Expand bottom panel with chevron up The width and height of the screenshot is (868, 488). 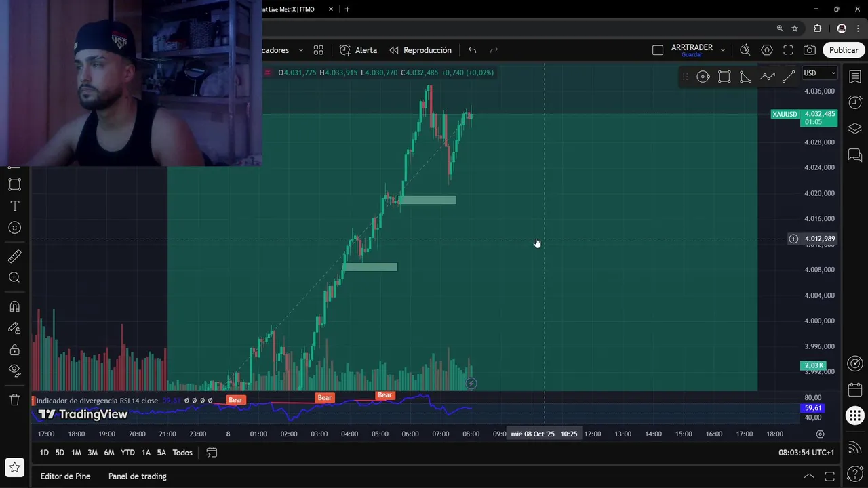point(809,476)
